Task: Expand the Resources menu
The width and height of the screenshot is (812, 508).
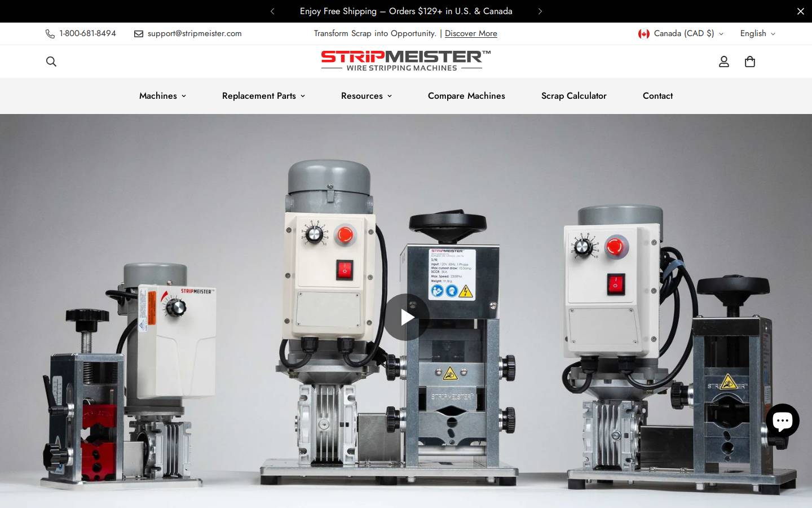Action: tap(366, 96)
